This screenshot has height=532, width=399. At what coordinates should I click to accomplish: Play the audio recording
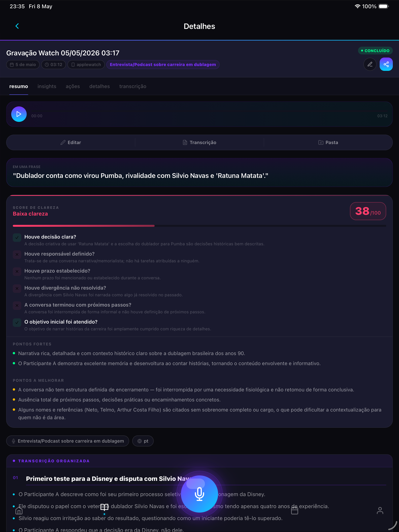point(19,114)
